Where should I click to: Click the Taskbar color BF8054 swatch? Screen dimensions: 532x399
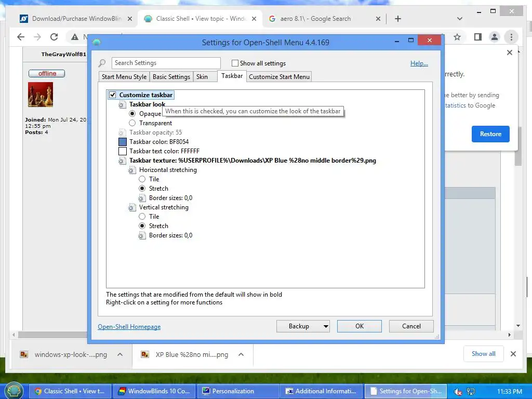(123, 142)
